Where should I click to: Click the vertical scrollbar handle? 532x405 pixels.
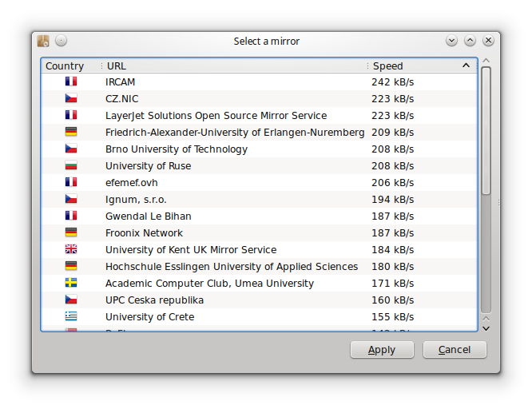pyautogui.click(x=486, y=131)
